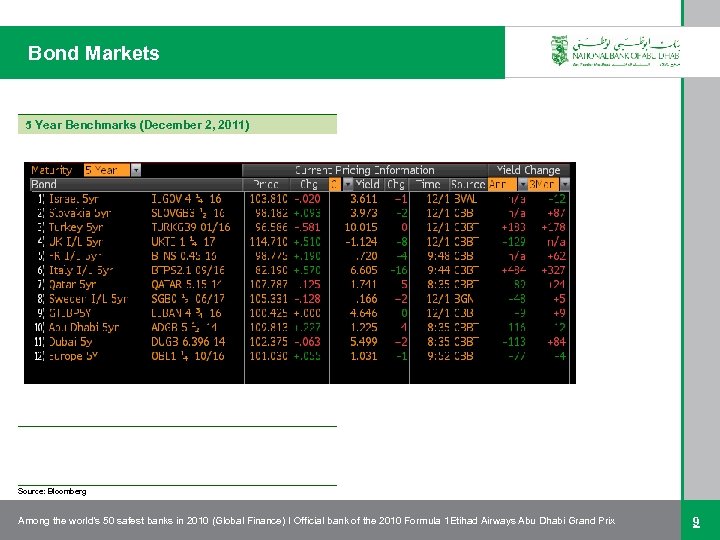The height and width of the screenshot is (540, 720).
Task: Click page number 9
Action: point(696,521)
